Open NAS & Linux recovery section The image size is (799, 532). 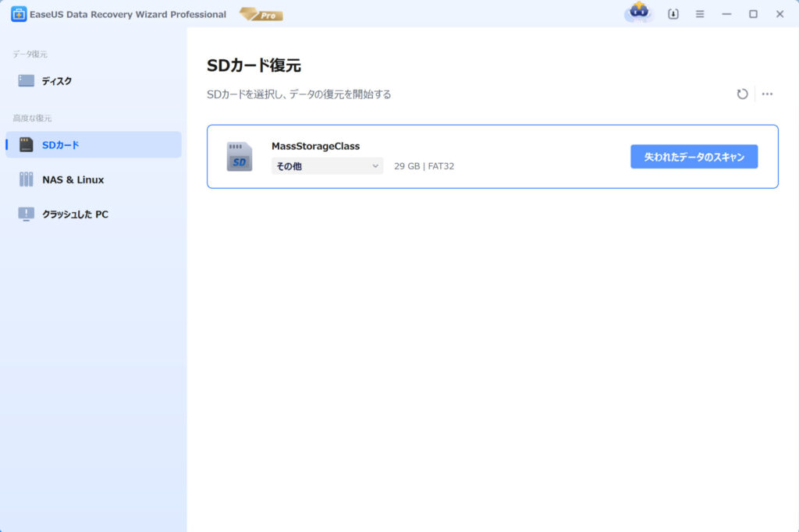click(x=73, y=179)
